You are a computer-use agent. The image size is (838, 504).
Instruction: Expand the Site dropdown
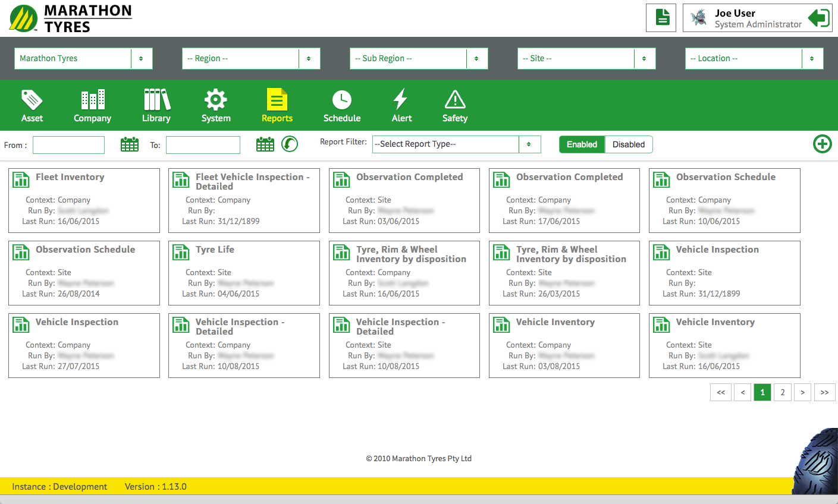coord(586,58)
